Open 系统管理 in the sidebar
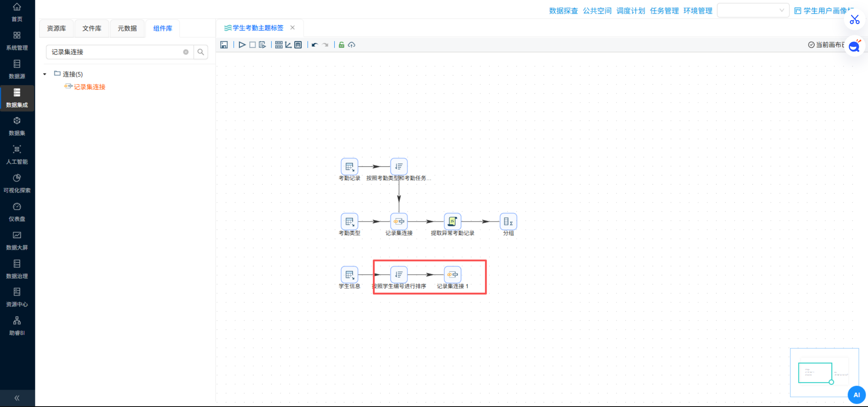Screen dimensions: 868x407 click(17, 41)
